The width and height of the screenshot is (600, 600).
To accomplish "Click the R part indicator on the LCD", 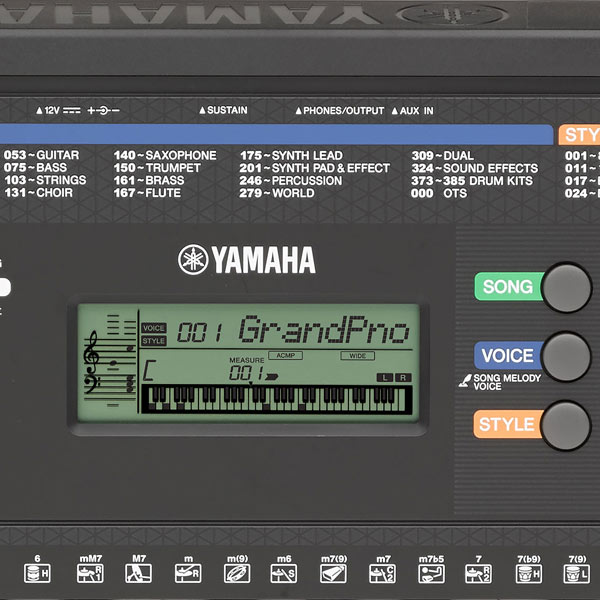I will click(403, 378).
